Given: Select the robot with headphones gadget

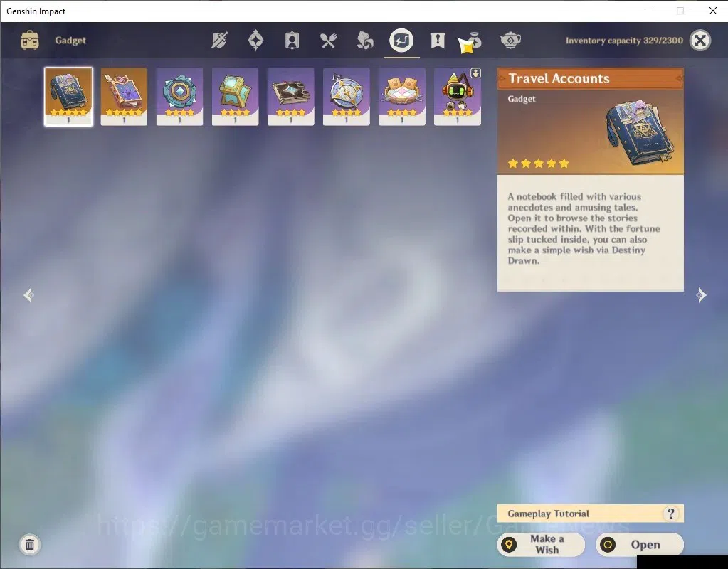Looking at the screenshot, I should click(458, 97).
